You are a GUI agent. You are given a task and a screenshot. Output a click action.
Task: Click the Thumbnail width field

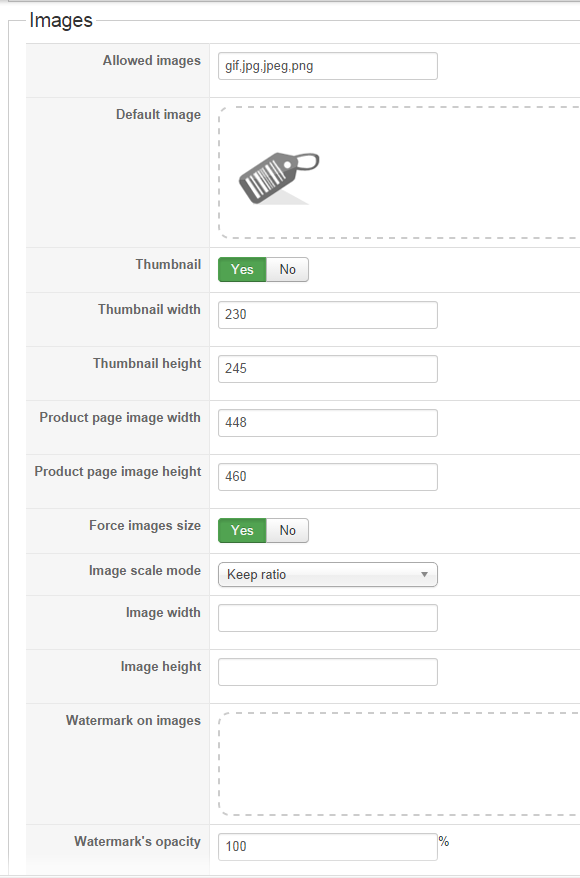tap(328, 315)
